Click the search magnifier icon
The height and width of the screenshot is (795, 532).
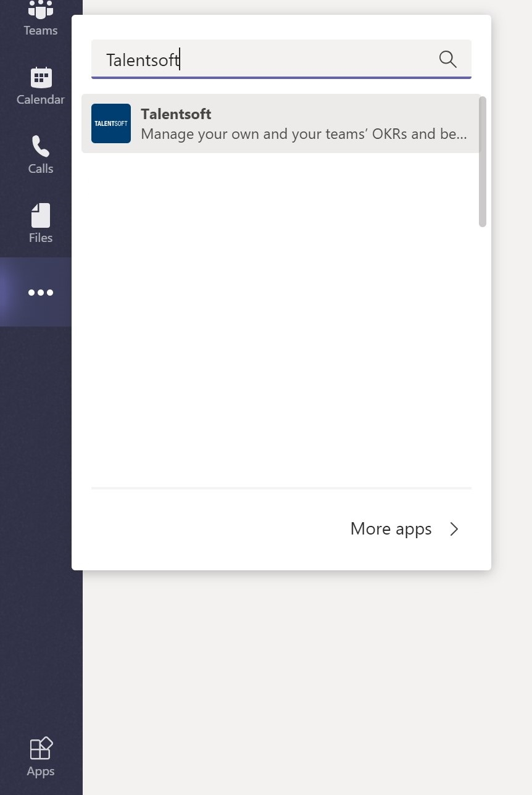pyautogui.click(x=448, y=59)
